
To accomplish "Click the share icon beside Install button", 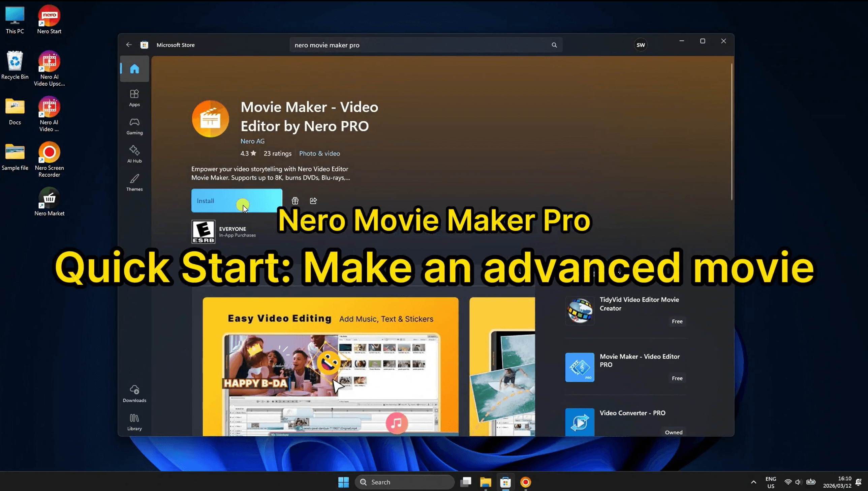I will 313,201.
